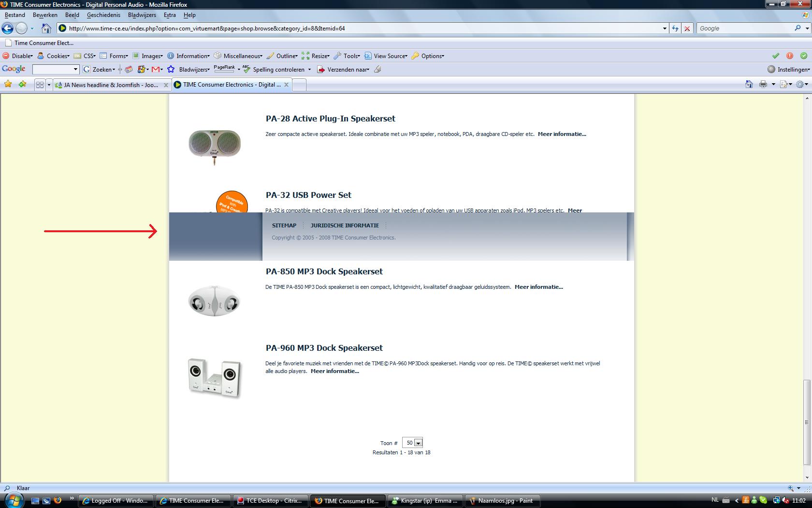Open the Options dropdown menu
Viewport: 812px width, 508px height.
point(428,56)
